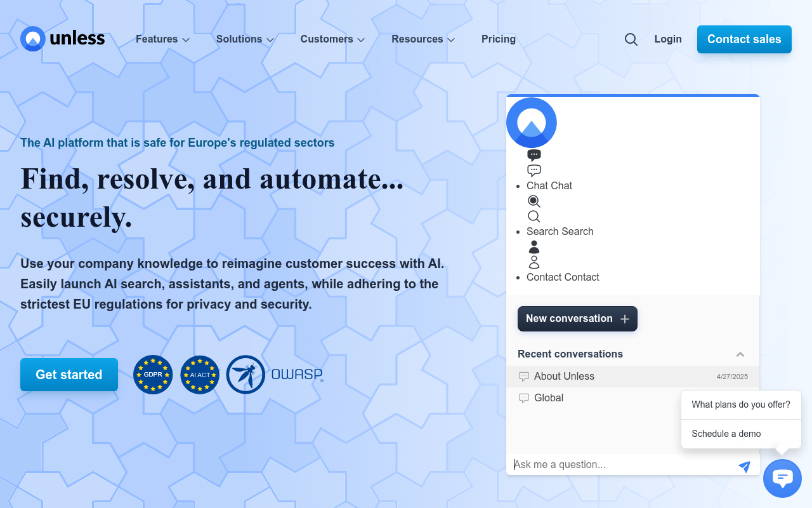
Task: Click the Get started button
Action: pyautogui.click(x=69, y=375)
